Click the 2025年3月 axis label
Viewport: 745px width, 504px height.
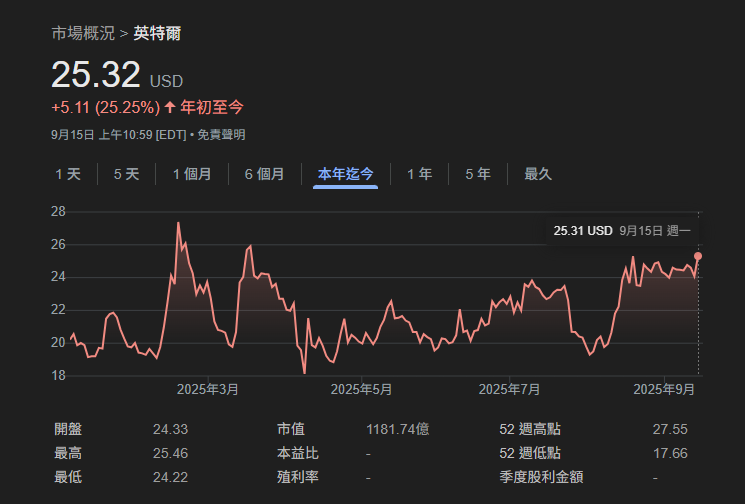tap(208, 390)
